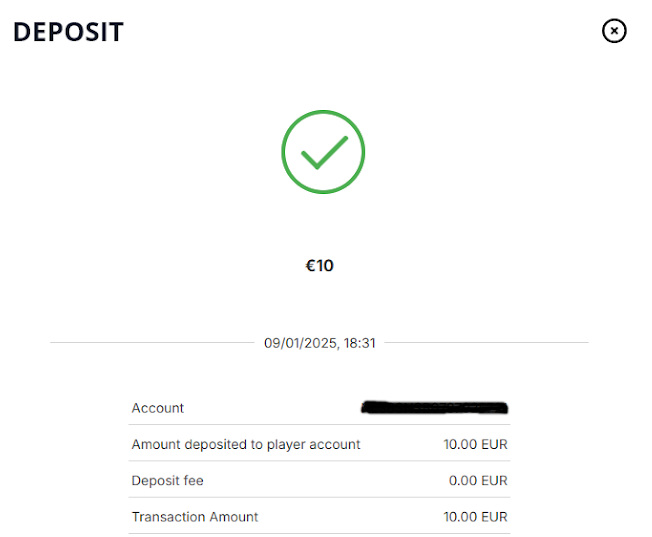The image size is (652, 537).
Task: Select the 10.00 EUR amount deposited value
Action: [475, 444]
